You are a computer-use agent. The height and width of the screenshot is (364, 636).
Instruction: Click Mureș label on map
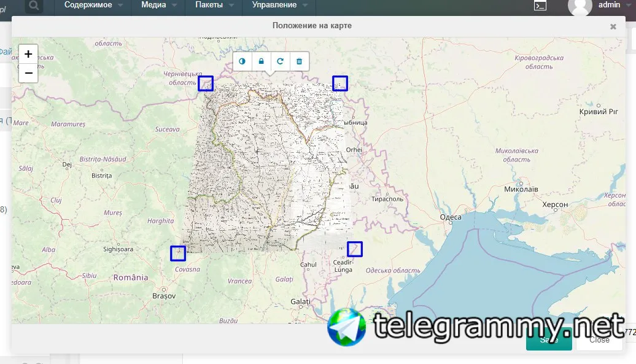(x=113, y=213)
